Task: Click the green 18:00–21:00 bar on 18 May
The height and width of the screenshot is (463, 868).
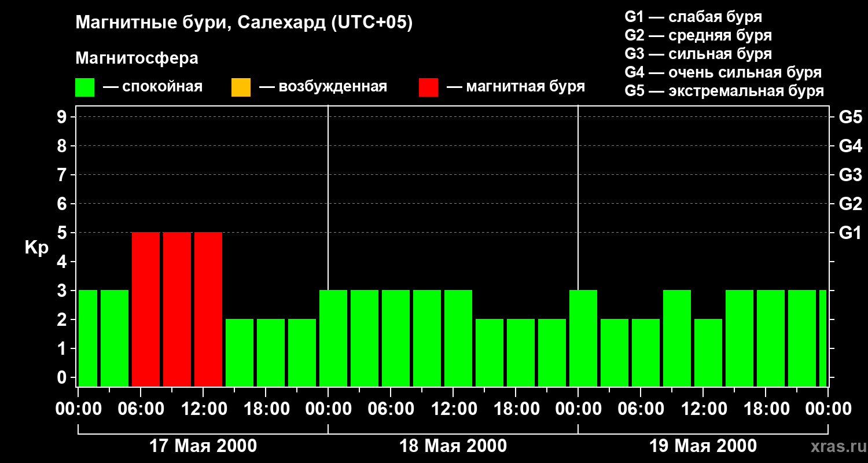Action: (x=521, y=353)
